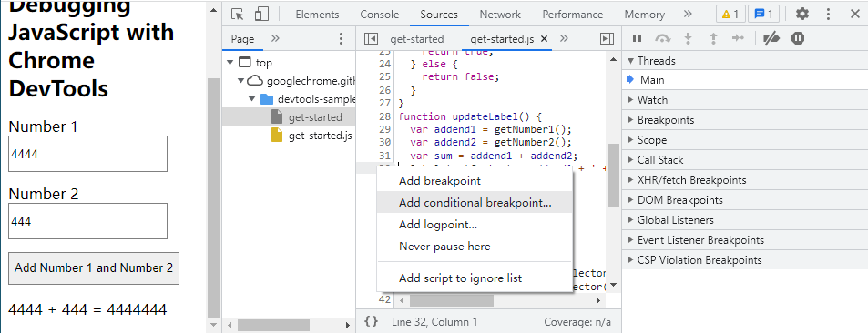
Task: Toggle the device toolbar icon
Action: 261,15
